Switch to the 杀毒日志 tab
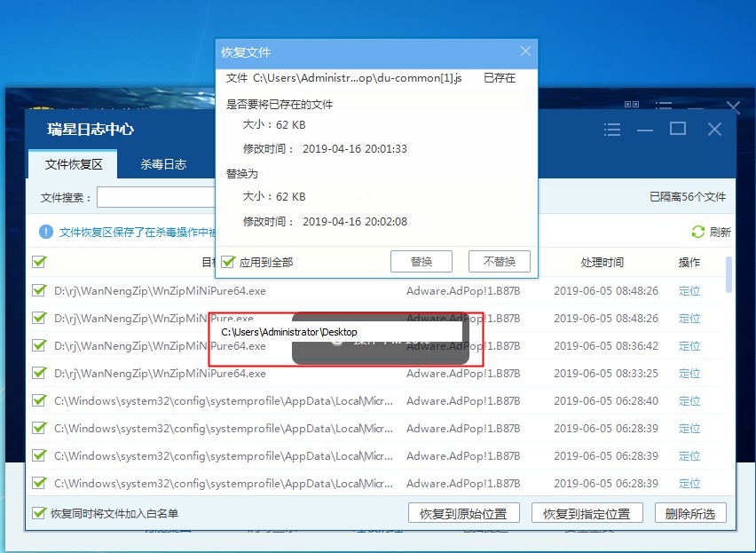 163,164
